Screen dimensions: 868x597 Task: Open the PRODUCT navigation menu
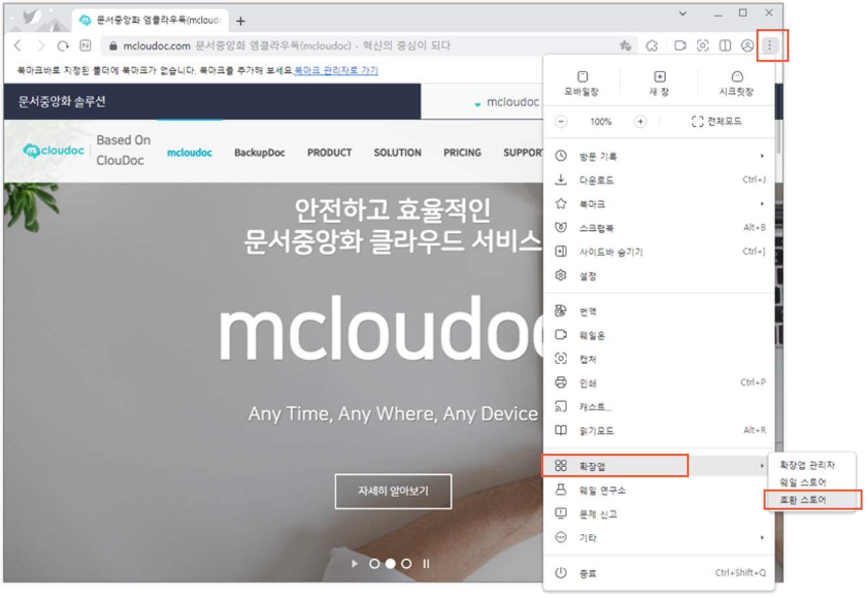pyautogui.click(x=330, y=153)
